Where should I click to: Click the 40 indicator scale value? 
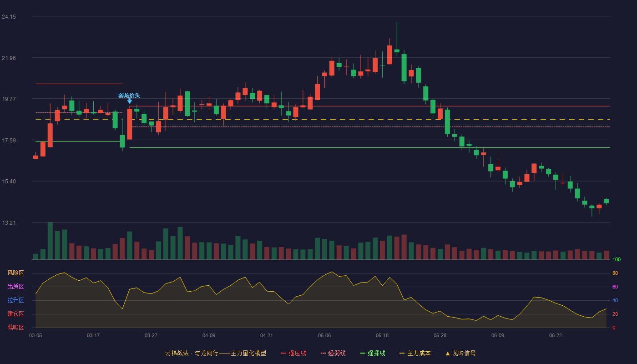[615, 300]
